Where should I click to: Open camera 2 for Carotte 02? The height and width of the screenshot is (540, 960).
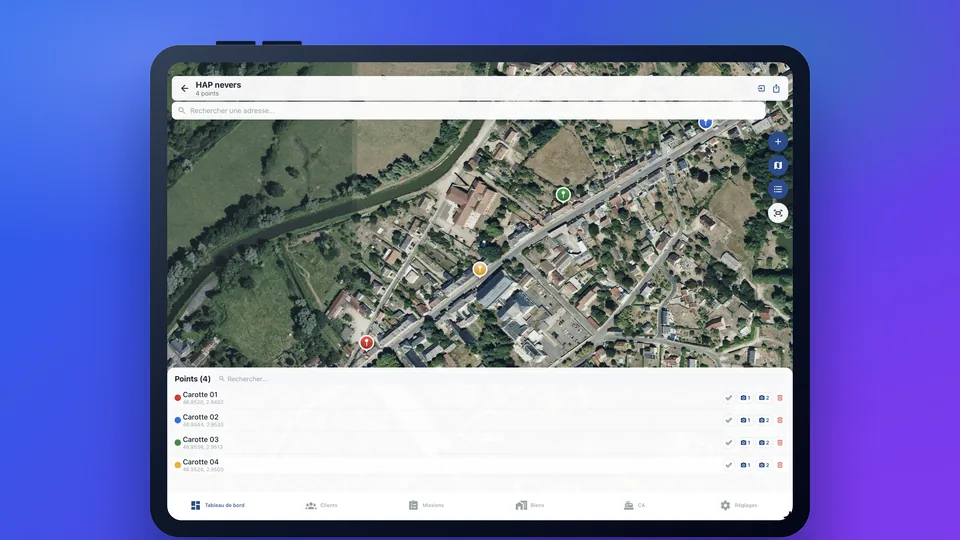(763, 421)
